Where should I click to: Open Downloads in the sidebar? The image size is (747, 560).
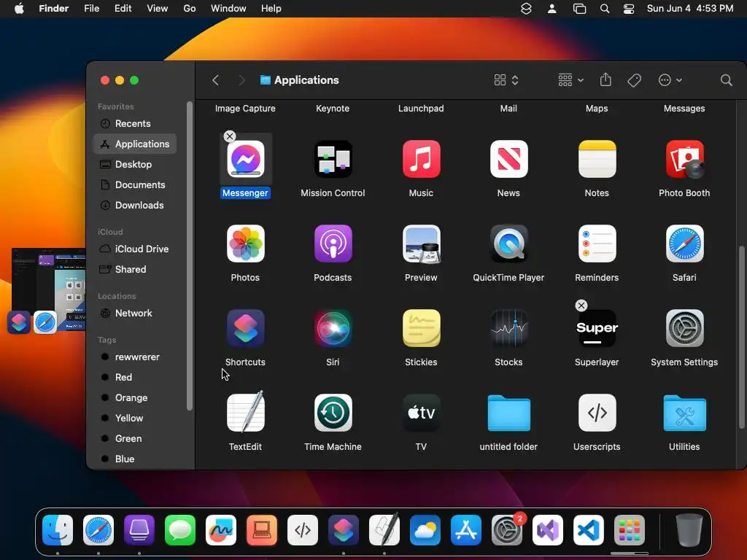[135, 205]
